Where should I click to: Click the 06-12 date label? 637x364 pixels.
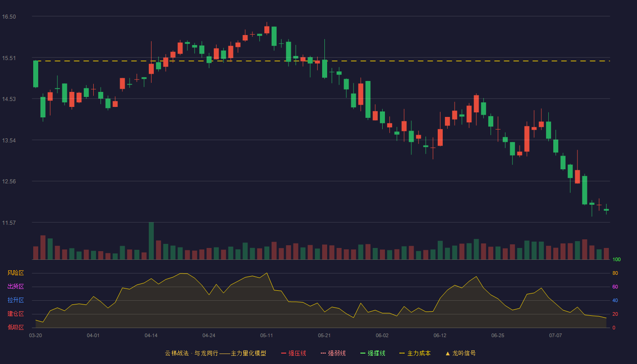click(x=440, y=335)
